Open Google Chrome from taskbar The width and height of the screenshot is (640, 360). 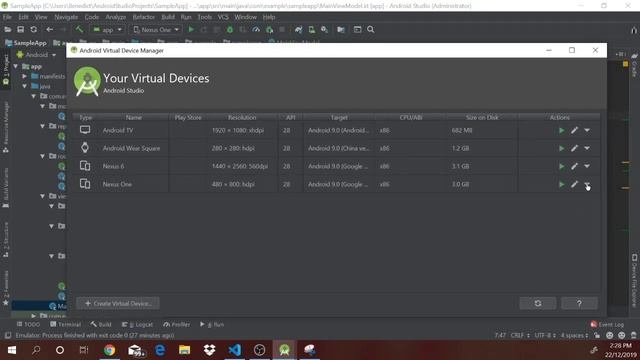pos(109,350)
